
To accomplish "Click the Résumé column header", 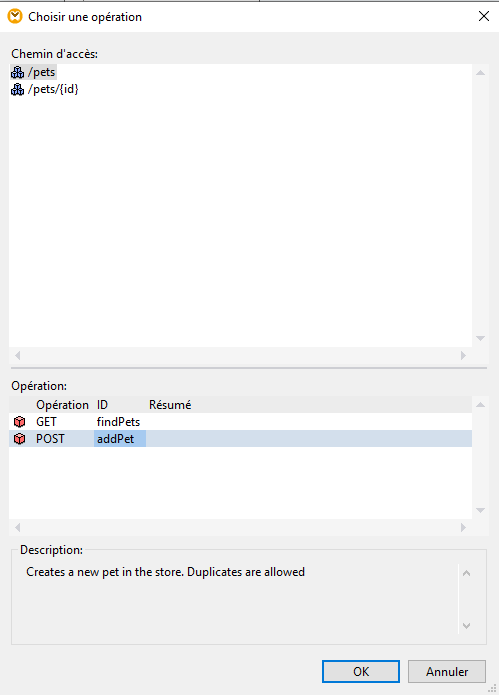I will (170, 405).
